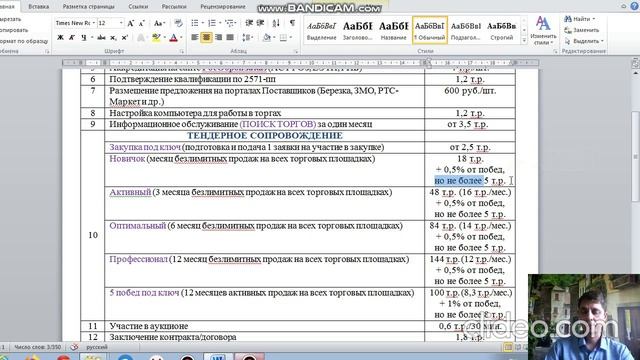Collapse the ribbon using the caret icon
The width and height of the screenshot is (640, 360).
[624, 6]
